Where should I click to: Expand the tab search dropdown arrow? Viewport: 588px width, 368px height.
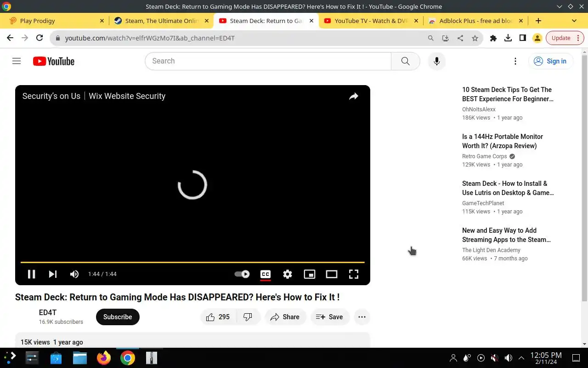tap(574, 21)
